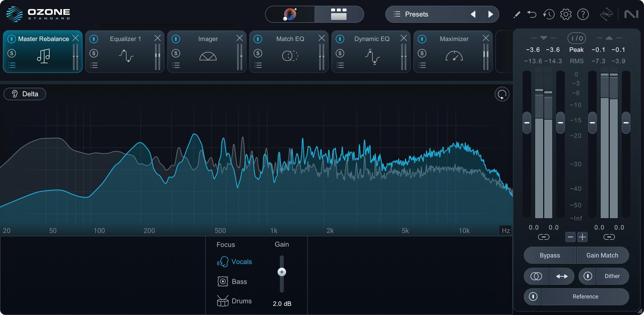Undo the last change with the arrow icon
Image resolution: width=644 pixels, height=315 pixels.
[x=532, y=14]
